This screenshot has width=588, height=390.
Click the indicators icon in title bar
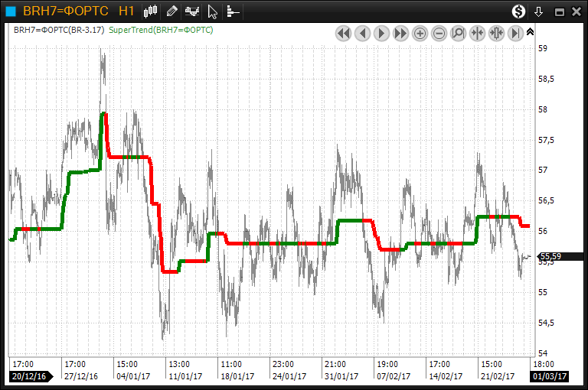[x=192, y=11]
